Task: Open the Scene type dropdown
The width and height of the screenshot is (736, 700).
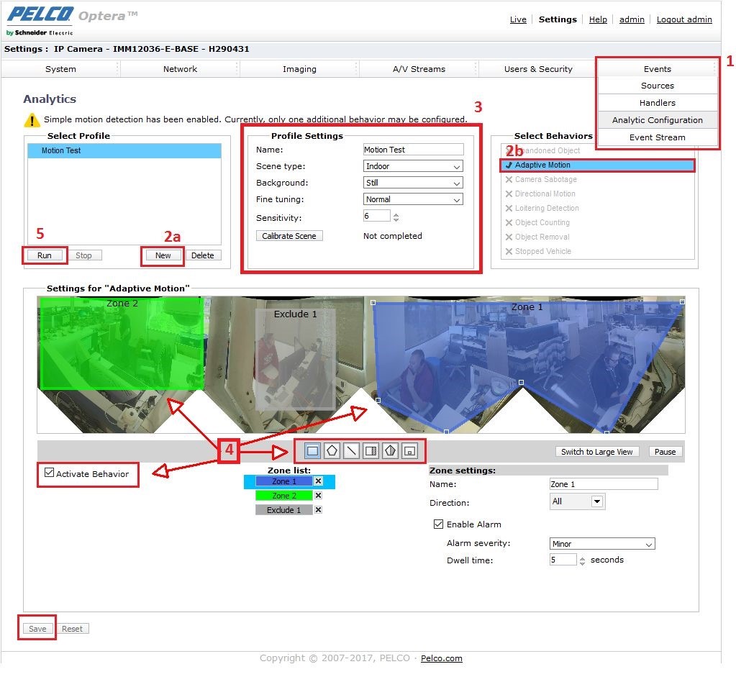Action: click(x=413, y=166)
